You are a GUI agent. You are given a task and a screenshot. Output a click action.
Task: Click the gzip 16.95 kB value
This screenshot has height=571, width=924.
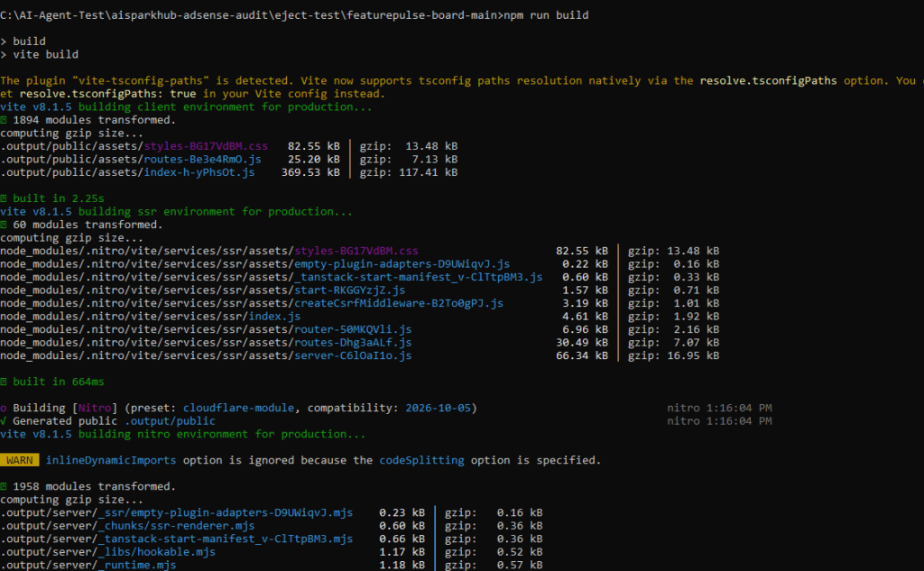pos(693,355)
